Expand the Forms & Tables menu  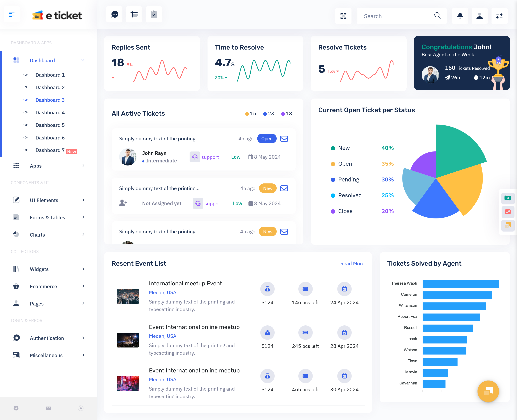click(48, 217)
